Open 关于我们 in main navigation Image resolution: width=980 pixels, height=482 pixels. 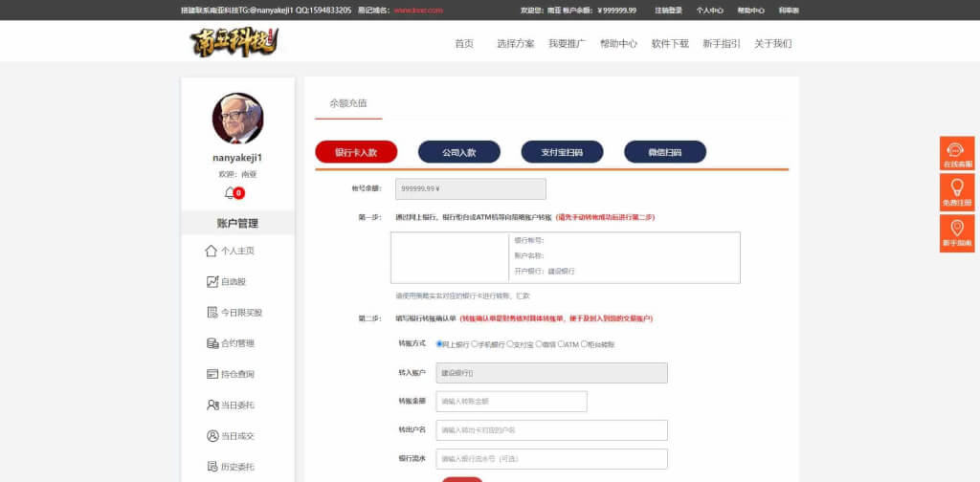pyautogui.click(x=772, y=44)
